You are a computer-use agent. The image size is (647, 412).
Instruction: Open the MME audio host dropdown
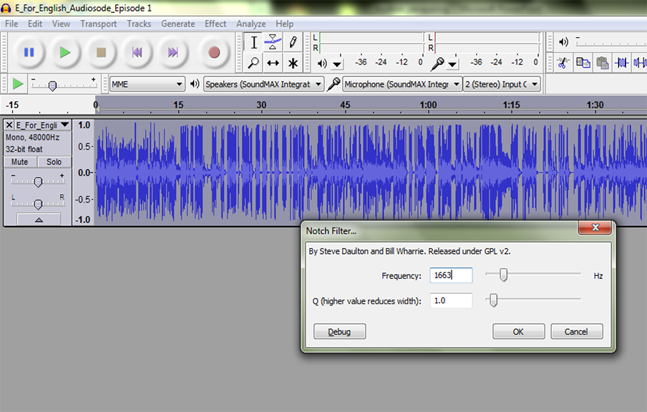pyautogui.click(x=147, y=84)
